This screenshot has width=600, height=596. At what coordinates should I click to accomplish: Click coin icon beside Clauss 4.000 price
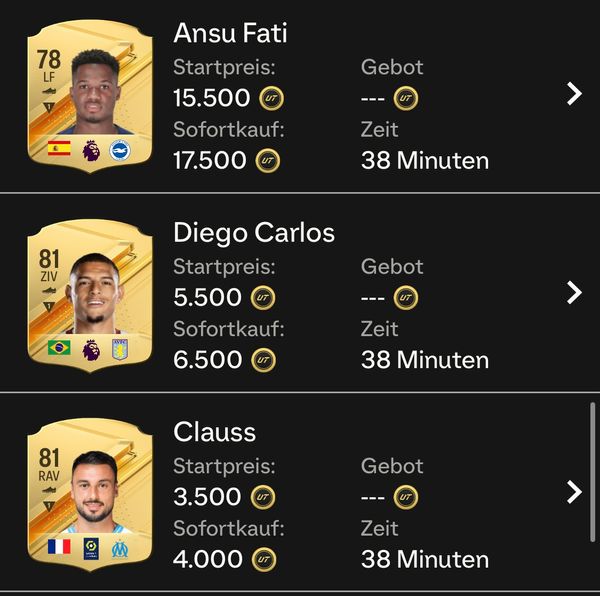[264, 559]
